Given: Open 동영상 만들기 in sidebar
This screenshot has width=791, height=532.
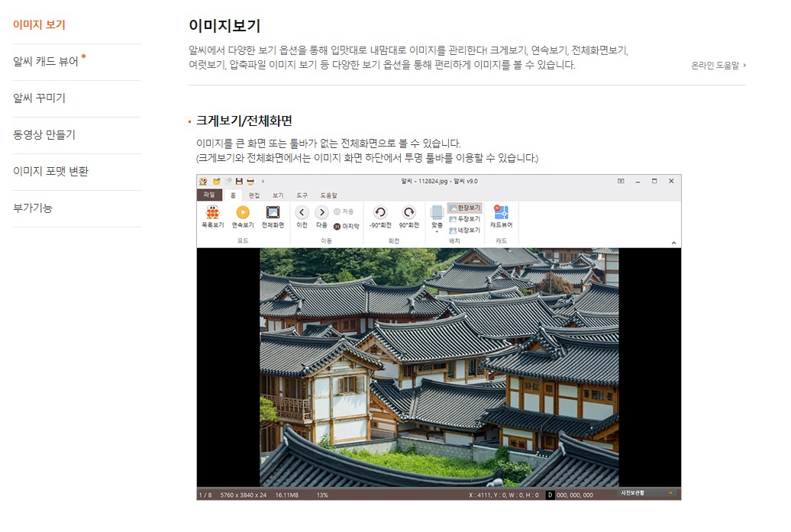Looking at the screenshot, I should (44, 134).
